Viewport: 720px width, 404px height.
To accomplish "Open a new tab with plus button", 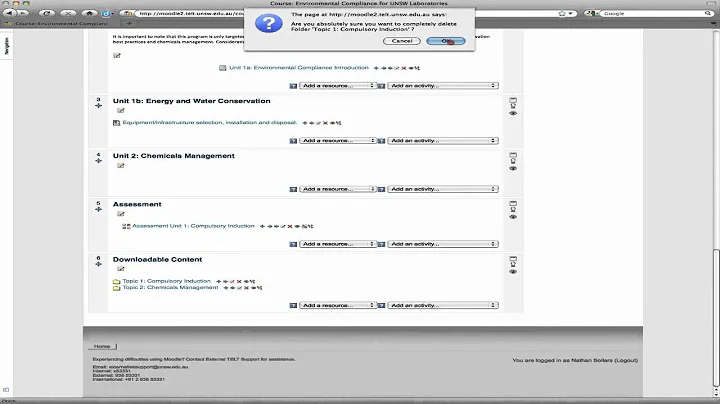I will [x=129, y=23].
